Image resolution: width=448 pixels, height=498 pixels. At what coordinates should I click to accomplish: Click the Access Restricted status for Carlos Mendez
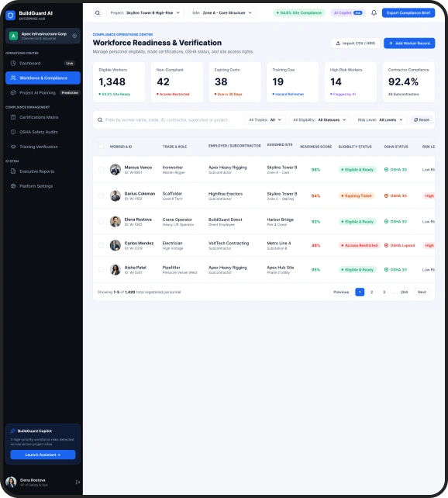point(359,245)
